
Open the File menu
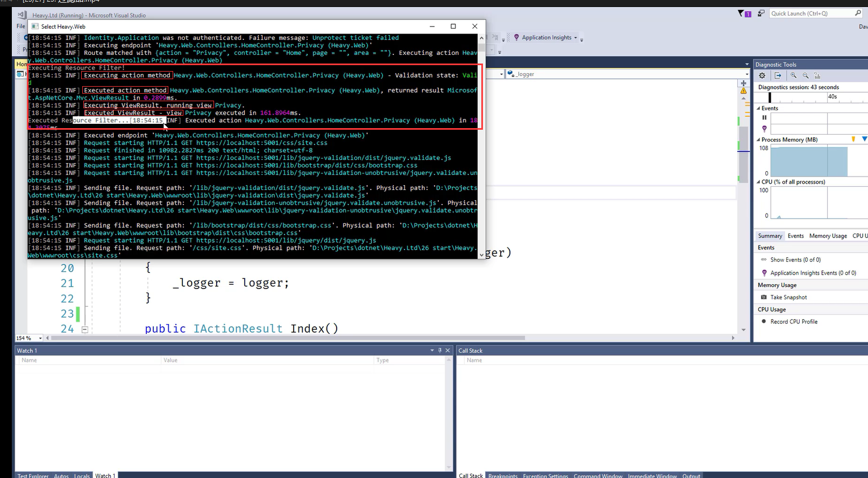21,26
